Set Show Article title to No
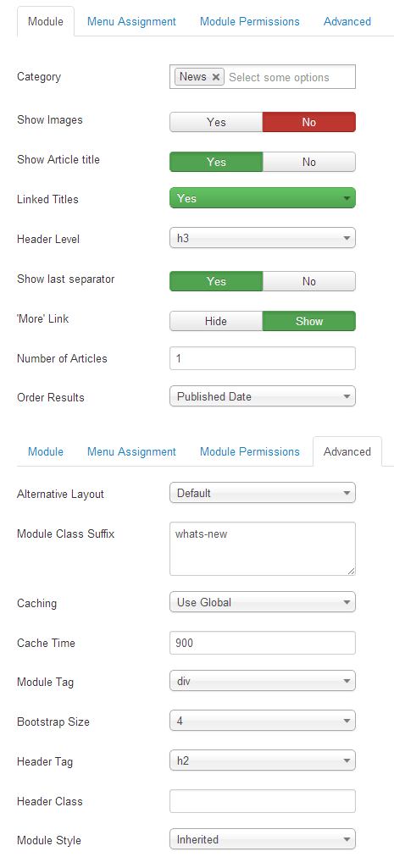394x868 pixels. (308, 162)
